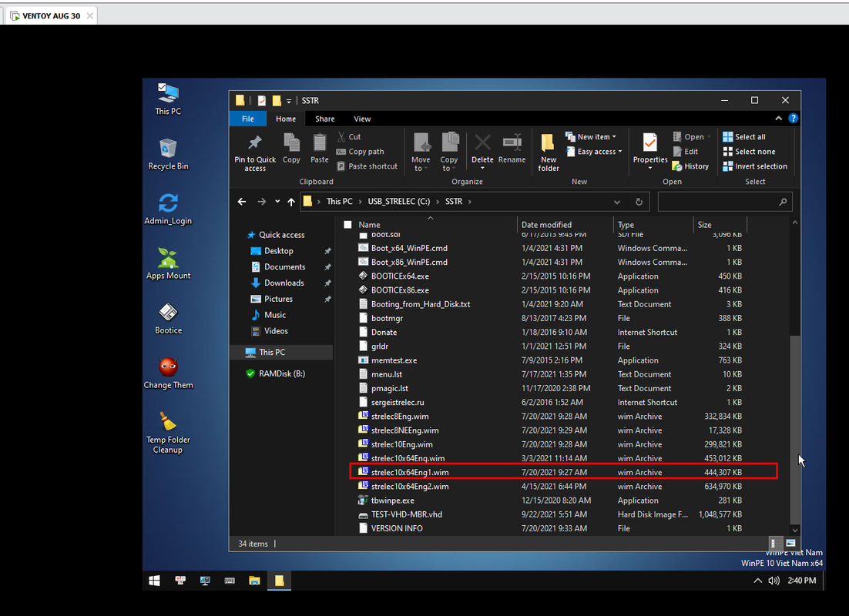
Task: Open the Explorer help icon
Action: [794, 119]
